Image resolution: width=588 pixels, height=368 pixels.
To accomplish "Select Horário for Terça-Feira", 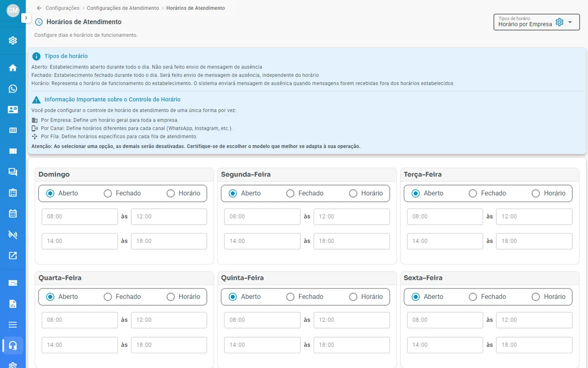I will pyautogui.click(x=536, y=193).
